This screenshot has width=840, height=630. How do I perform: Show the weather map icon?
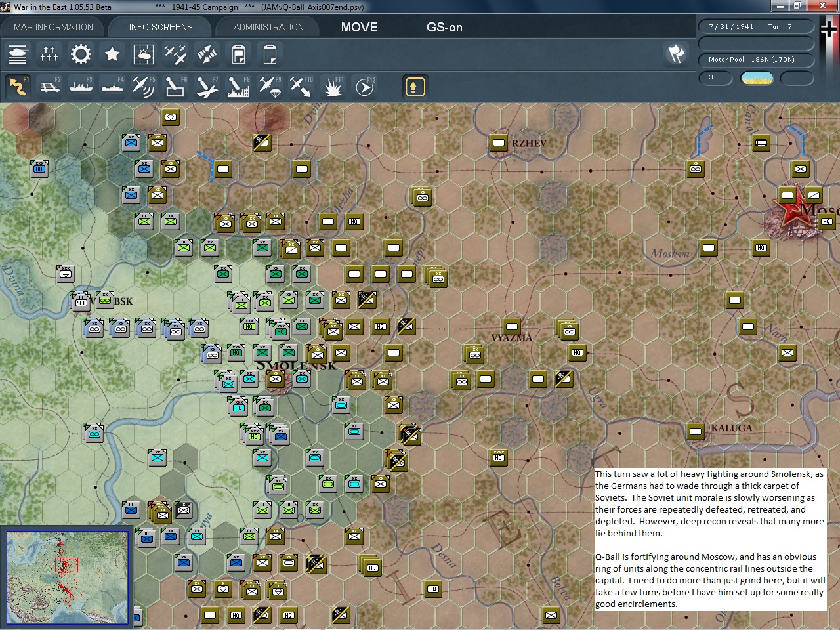point(144,54)
